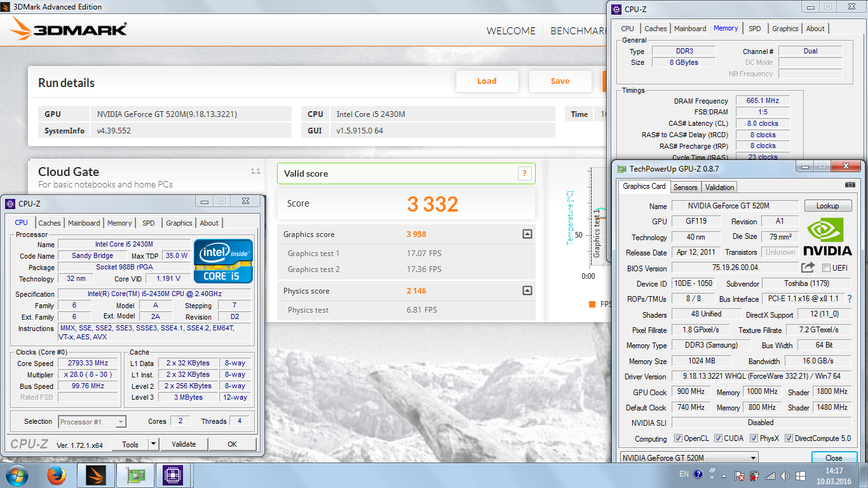Go to the 3DMark WELCOME tab
Viewport: 868px width, 488px height.
pyautogui.click(x=511, y=30)
